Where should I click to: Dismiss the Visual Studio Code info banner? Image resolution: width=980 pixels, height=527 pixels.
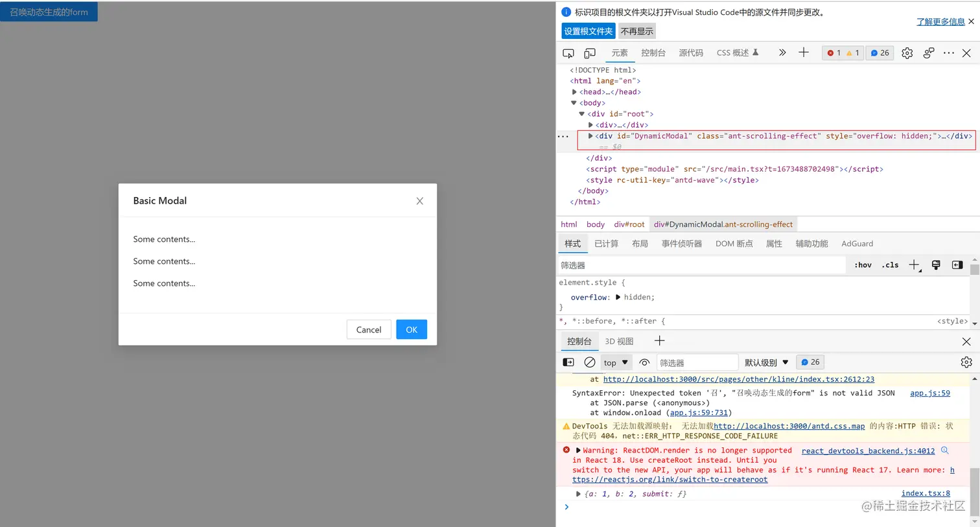pyautogui.click(x=971, y=21)
